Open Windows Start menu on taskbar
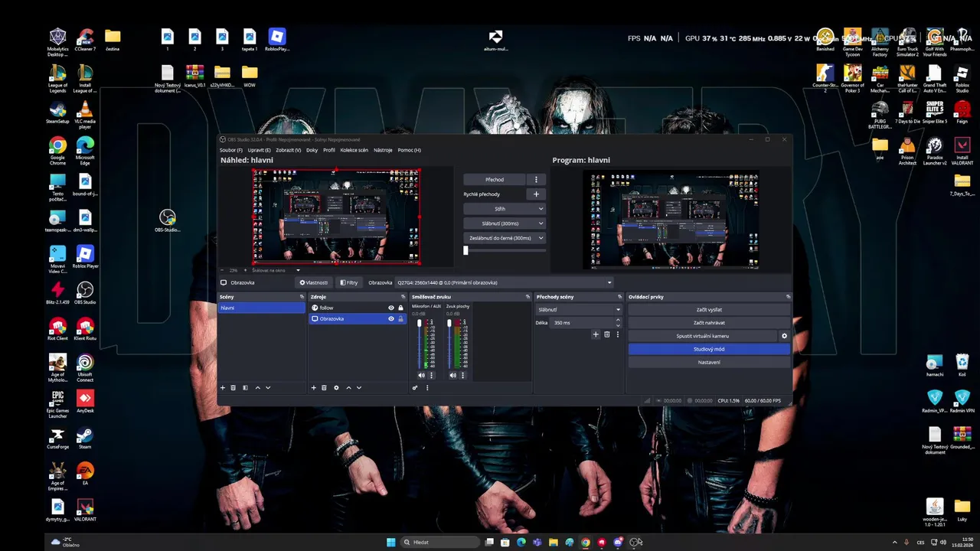 click(x=390, y=543)
